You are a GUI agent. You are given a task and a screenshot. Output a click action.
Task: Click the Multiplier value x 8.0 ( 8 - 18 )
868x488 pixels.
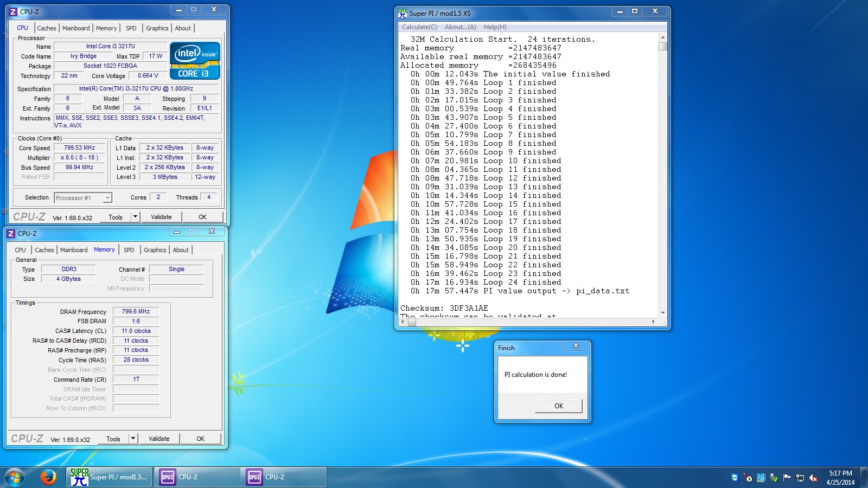pos(79,157)
